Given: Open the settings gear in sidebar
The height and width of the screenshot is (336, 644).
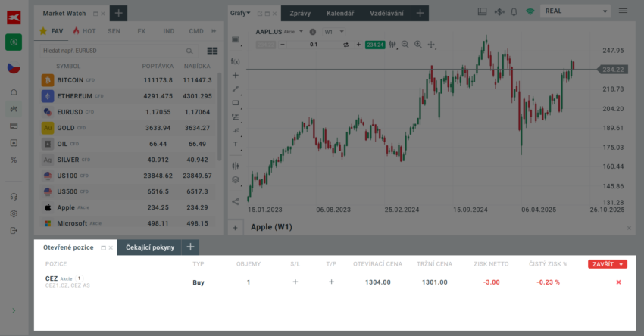Looking at the screenshot, I should [x=14, y=213].
